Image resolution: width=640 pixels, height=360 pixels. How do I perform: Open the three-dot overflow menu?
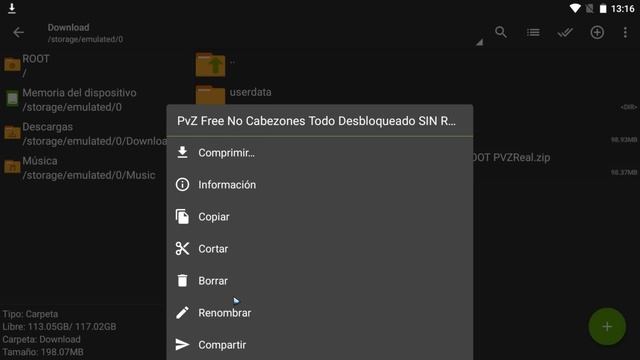(x=625, y=32)
